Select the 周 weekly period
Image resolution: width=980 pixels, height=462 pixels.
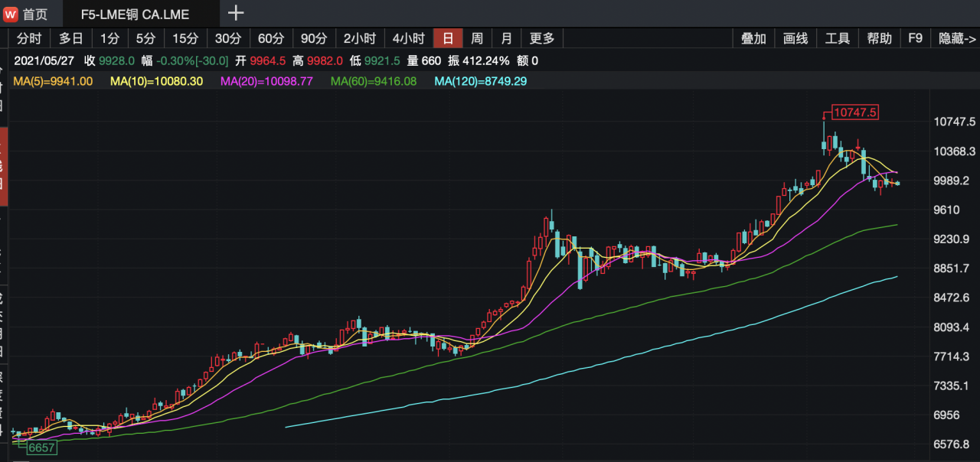coord(477,38)
